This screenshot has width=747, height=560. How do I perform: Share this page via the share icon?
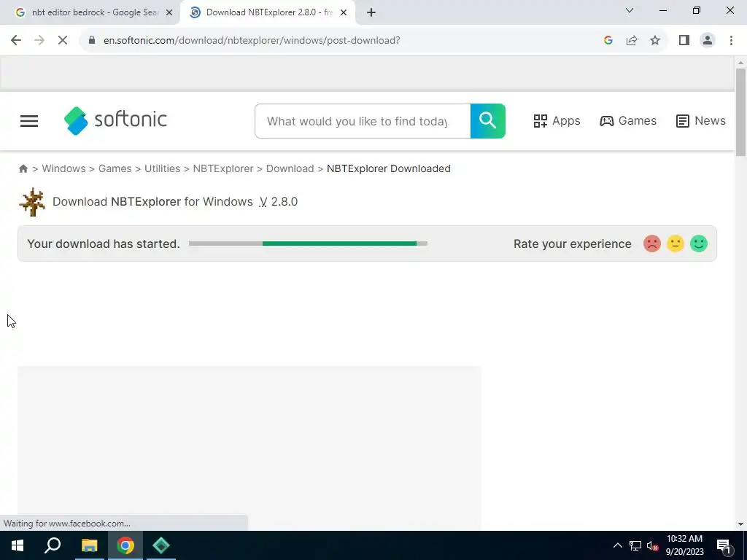click(632, 41)
